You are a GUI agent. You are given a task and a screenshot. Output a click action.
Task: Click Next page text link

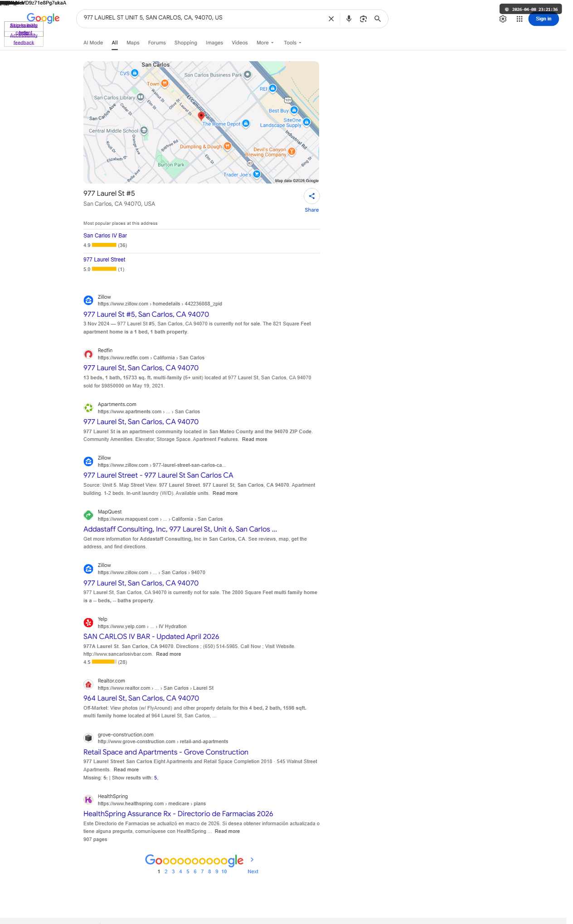pyautogui.click(x=253, y=871)
